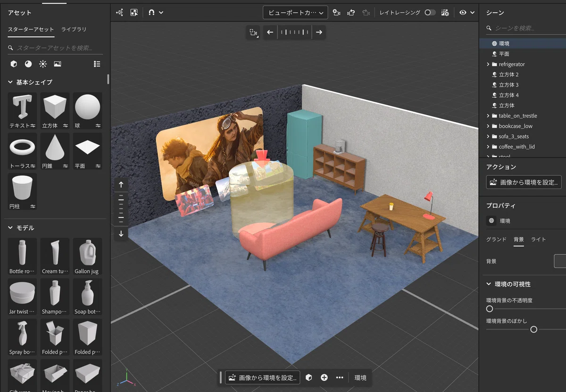Screen dimensions: 566x392
Task: Open the ビューポートカメラ dropdown
Action: 295,12
